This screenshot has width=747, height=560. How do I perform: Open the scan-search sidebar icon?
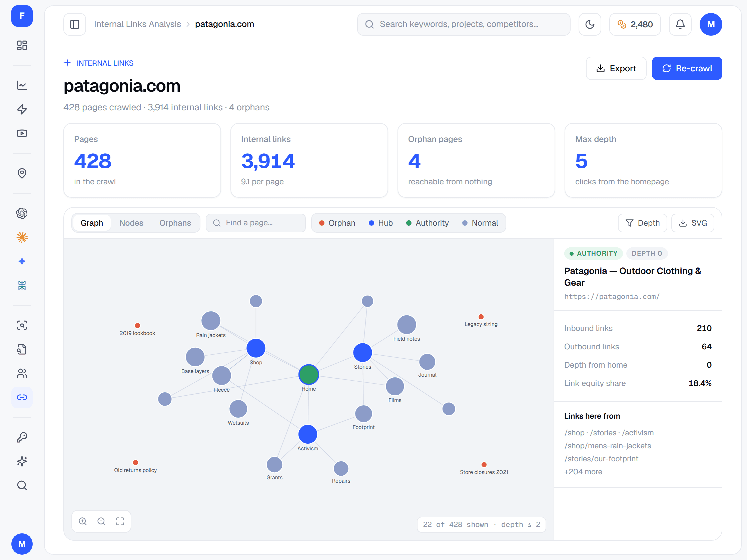[x=22, y=325]
